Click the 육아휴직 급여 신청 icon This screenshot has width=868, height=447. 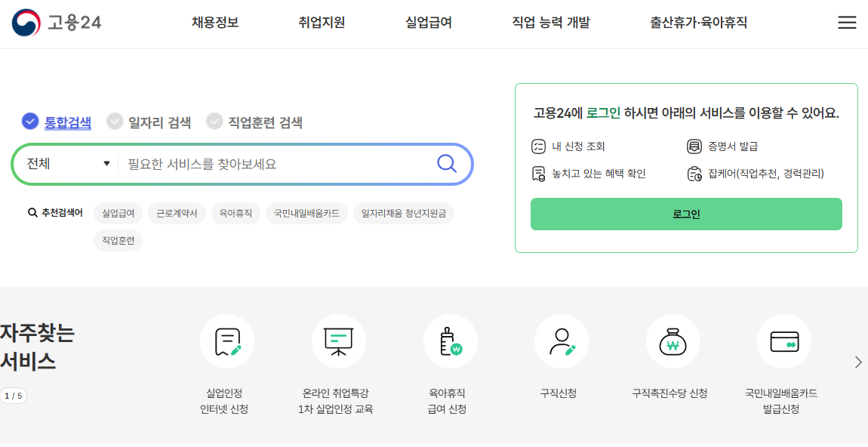point(450,341)
